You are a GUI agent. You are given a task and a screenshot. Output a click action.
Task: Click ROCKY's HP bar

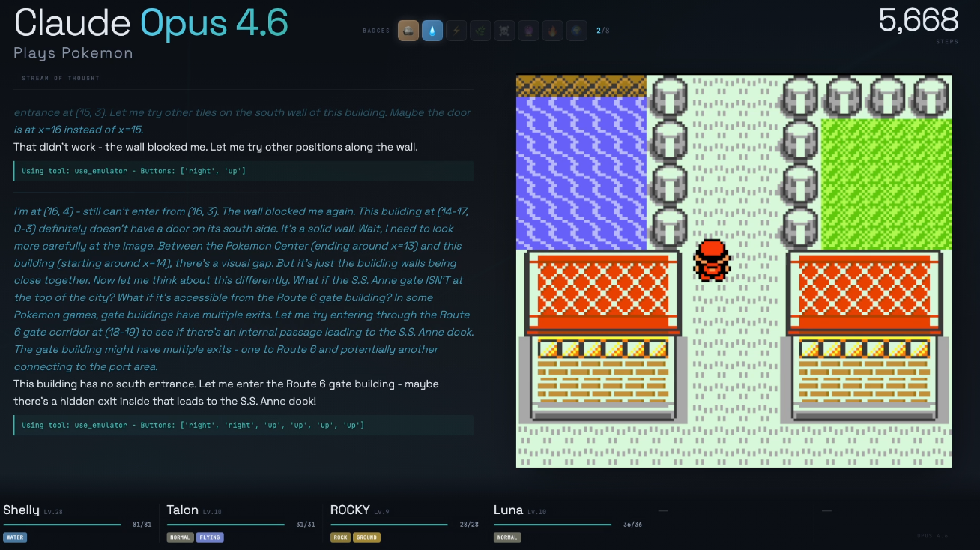point(389,525)
